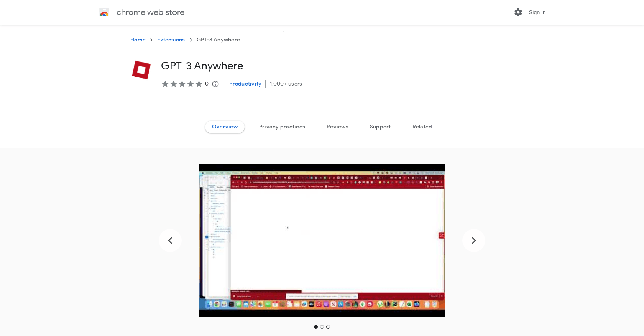Click the first rating star
This screenshot has width=644, height=336.
coord(165,84)
